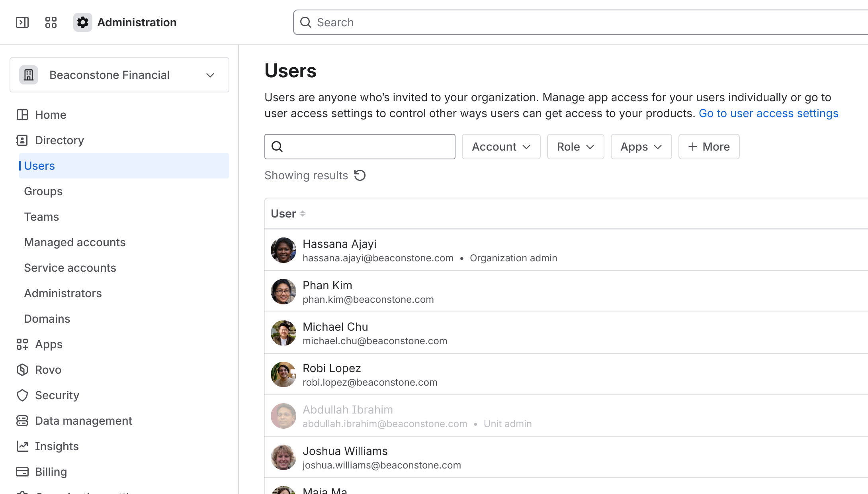
Task: Open Managed accounts in sidebar
Action: coord(75,242)
